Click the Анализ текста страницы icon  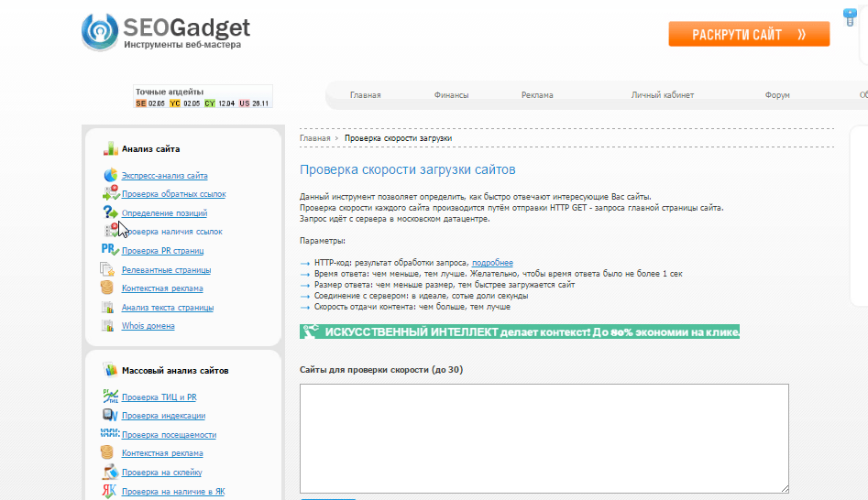coord(108,307)
